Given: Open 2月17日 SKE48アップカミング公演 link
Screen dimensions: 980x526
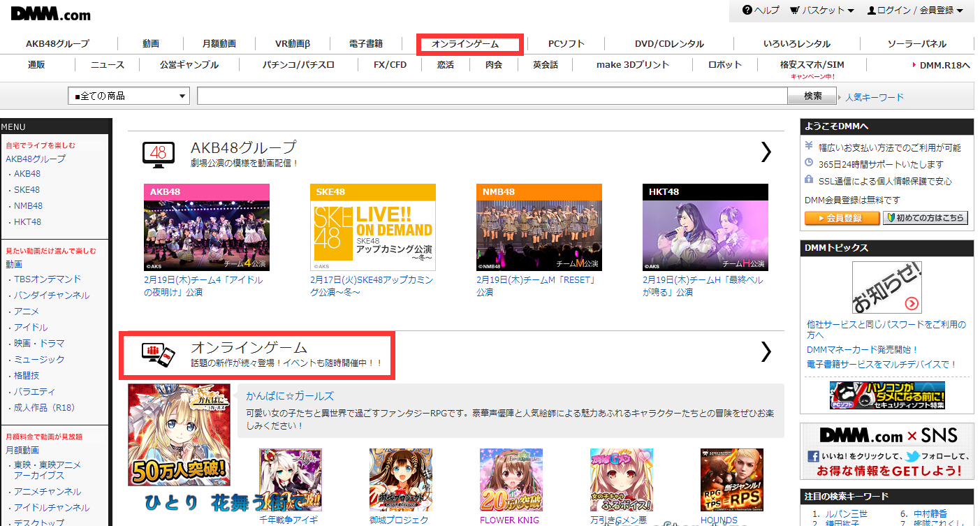Looking at the screenshot, I should click(x=372, y=286).
